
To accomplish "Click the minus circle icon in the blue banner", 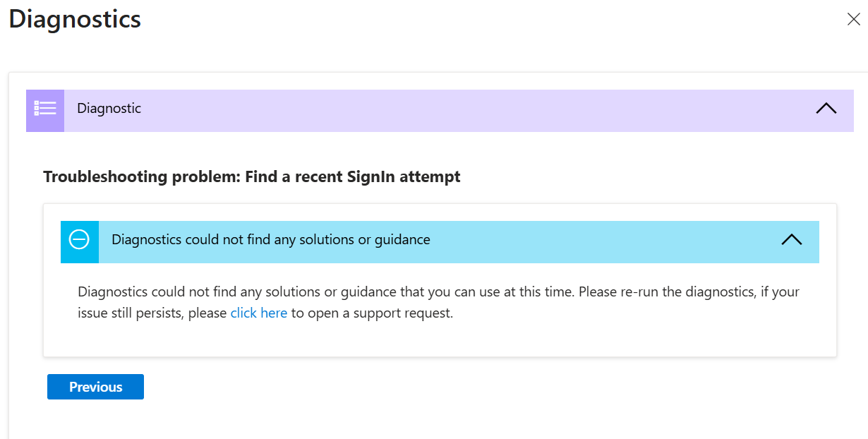I will [x=79, y=240].
